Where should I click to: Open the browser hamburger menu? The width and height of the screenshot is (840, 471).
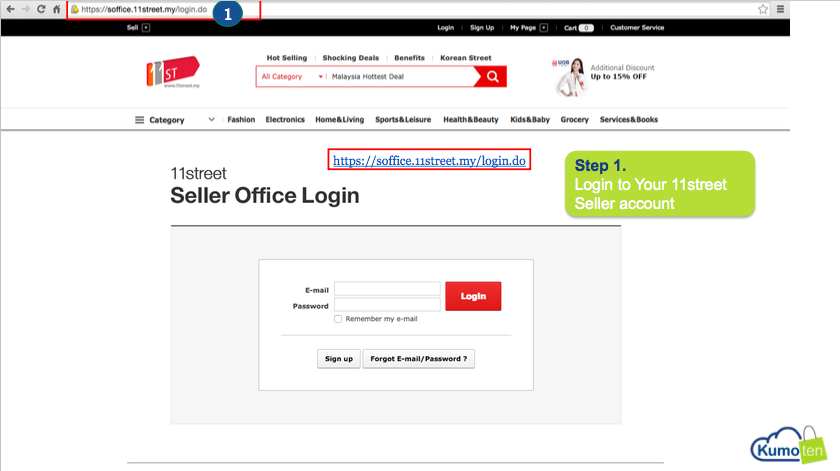pyautogui.click(x=781, y=9)
